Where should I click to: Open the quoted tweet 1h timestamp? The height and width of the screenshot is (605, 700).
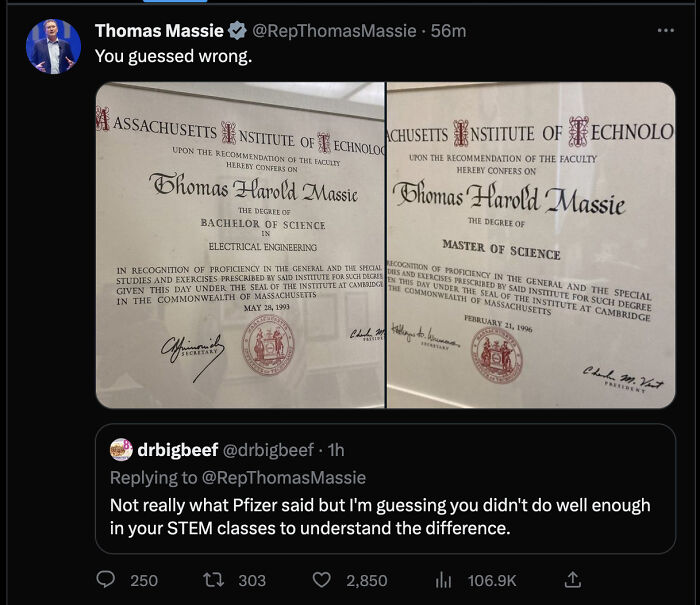(336, 450)
